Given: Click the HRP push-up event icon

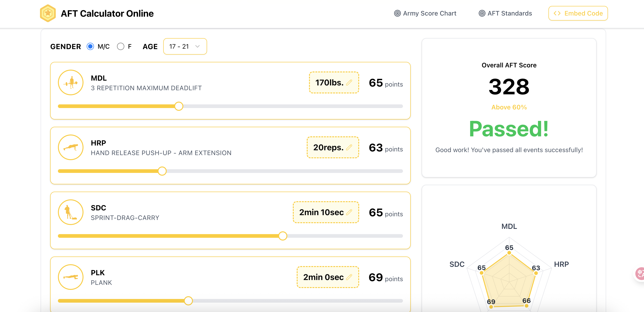Looking at the screenshot, I should click(71, 147).
